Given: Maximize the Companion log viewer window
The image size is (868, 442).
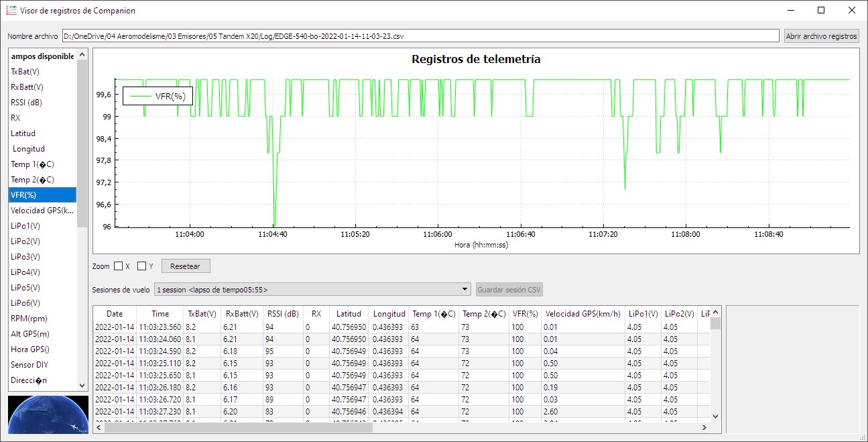Looking at the screenshot, I should point(821,11).
